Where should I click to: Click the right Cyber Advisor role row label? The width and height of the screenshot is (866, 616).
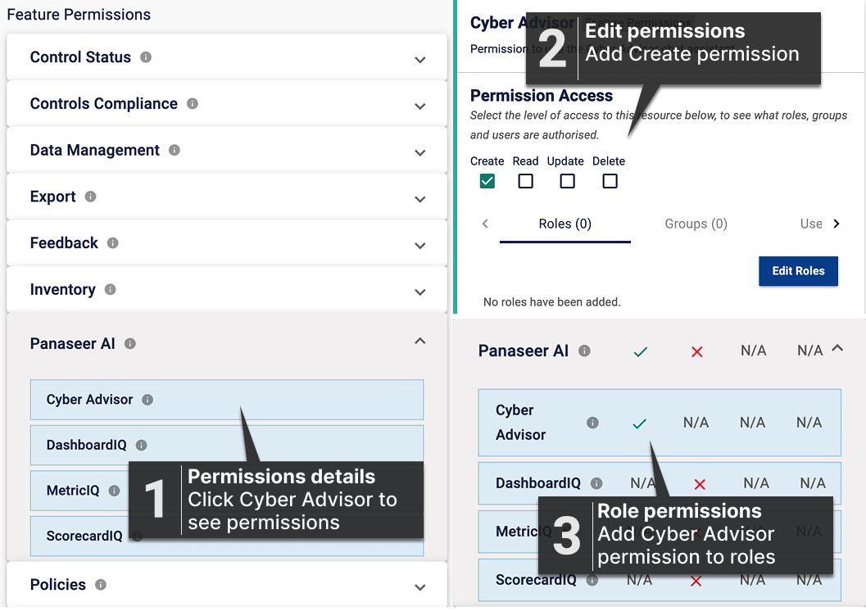click(x=521, y=423)
